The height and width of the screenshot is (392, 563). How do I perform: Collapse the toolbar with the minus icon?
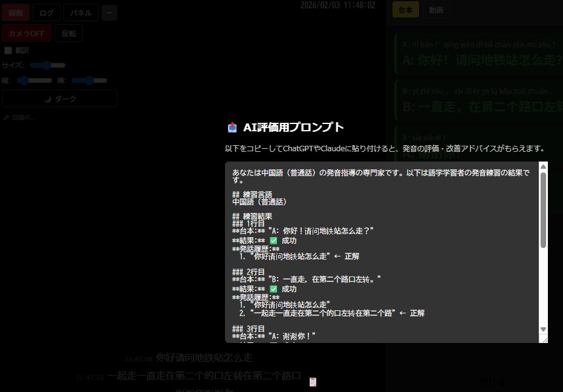(108, 12)
